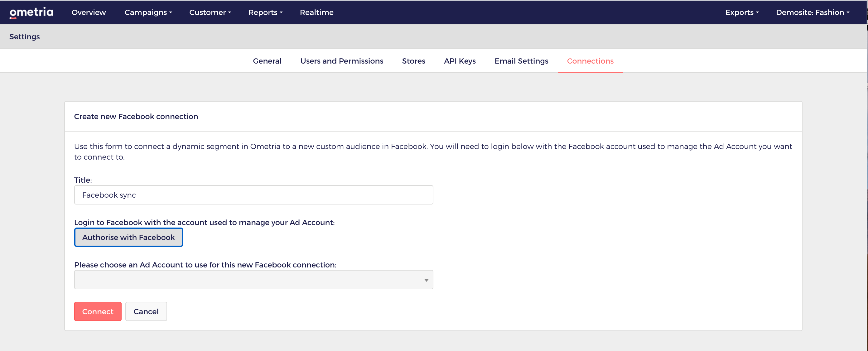Open the Overview page
The height and width of the screenshot is (351, 868).
point(89,12)
